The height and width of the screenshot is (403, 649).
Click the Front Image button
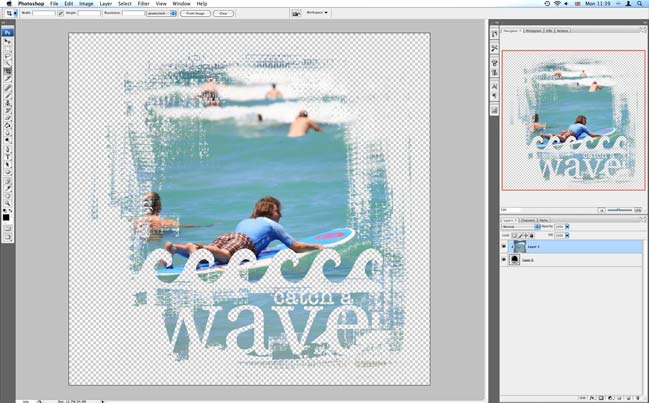coord(195,13)
